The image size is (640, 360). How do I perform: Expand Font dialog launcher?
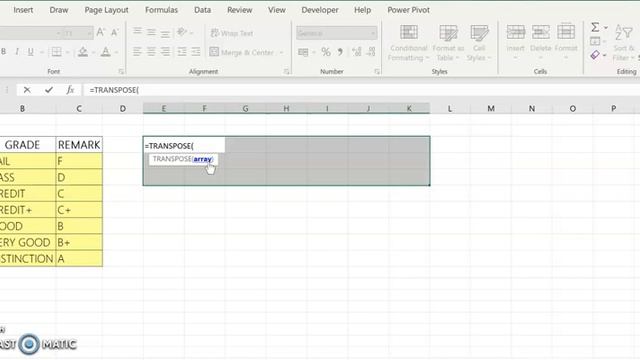121,72
